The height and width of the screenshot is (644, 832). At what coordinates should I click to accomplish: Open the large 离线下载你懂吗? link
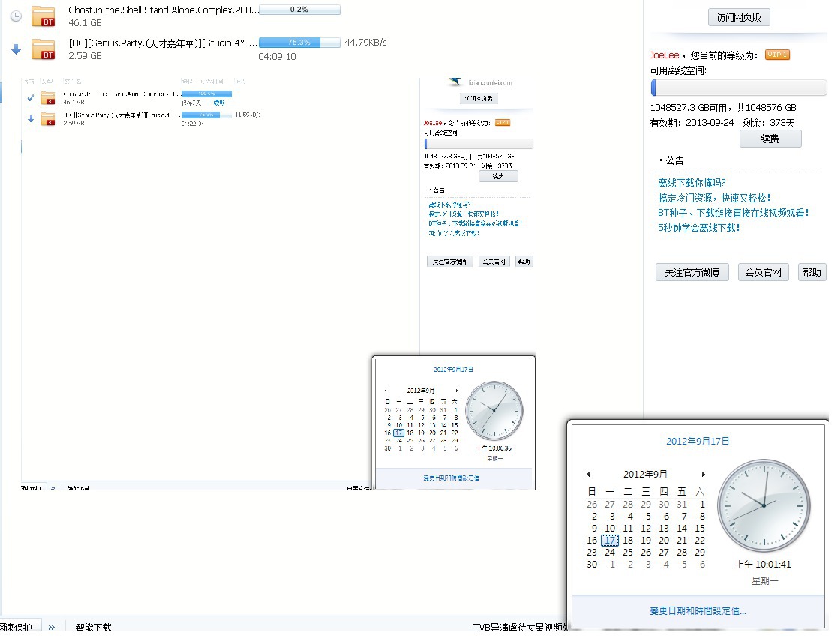click(692, 183)
